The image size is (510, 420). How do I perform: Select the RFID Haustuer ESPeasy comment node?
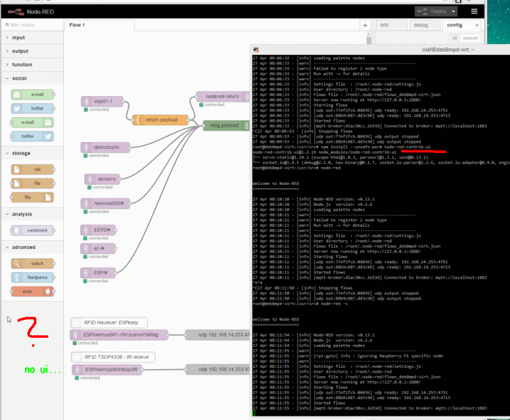click(x=109, y=322)
